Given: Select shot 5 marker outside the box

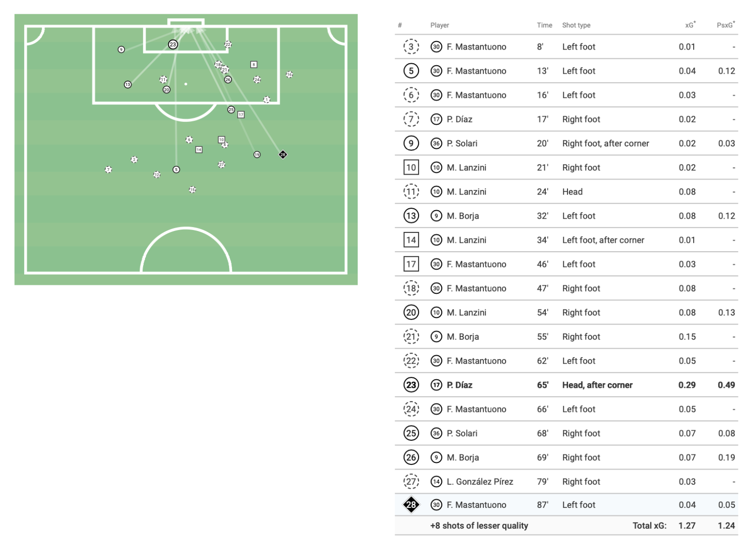Looking at the screenshot, I should [176, 170].
